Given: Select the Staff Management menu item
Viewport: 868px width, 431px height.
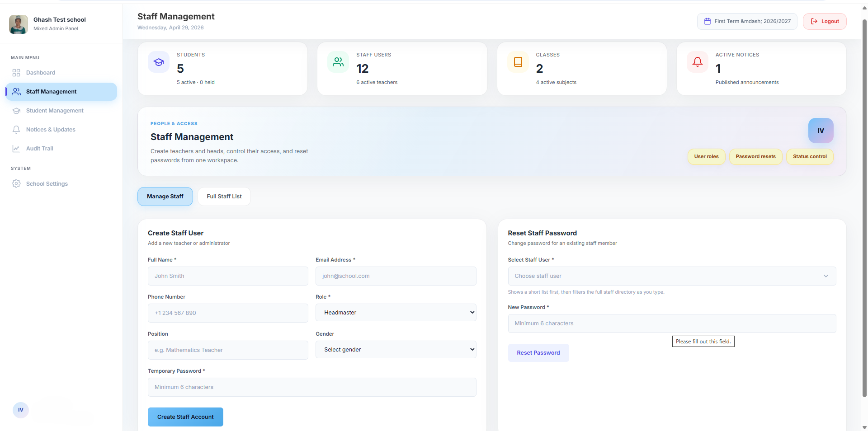Looking at the screenshot, I should tap(61, 92).
